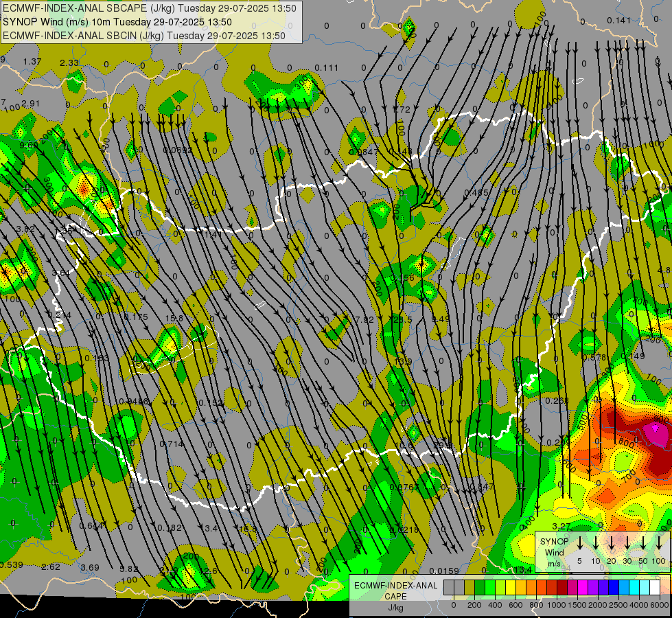Click the 5 m/s wind arrow in SYNOP legend
The height and width of the screenshot is (618, 672).
tap(579, 542)
